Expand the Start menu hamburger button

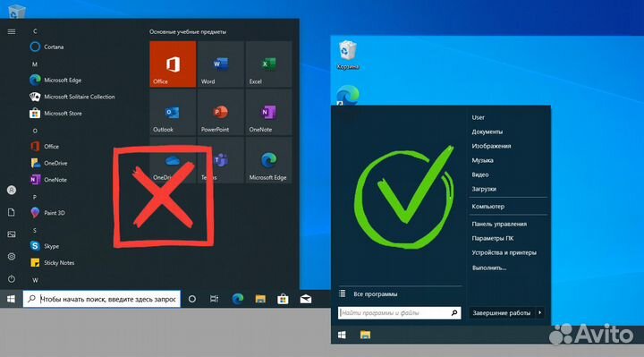pyautogui.click(x=12, y=31)
